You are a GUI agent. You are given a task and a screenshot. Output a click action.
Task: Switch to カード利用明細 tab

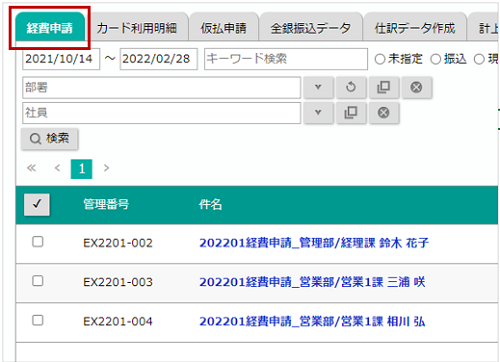pyautogui.click(x=137, y=28)
